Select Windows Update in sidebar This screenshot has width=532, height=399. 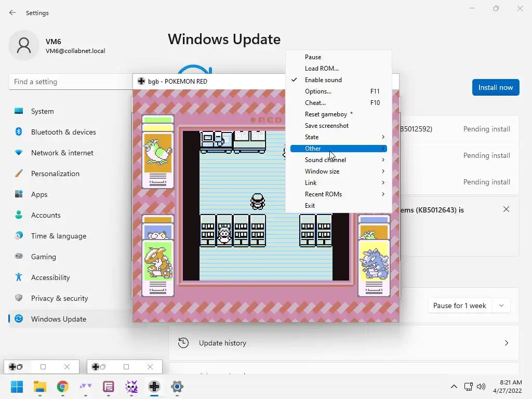coord(70,319)
